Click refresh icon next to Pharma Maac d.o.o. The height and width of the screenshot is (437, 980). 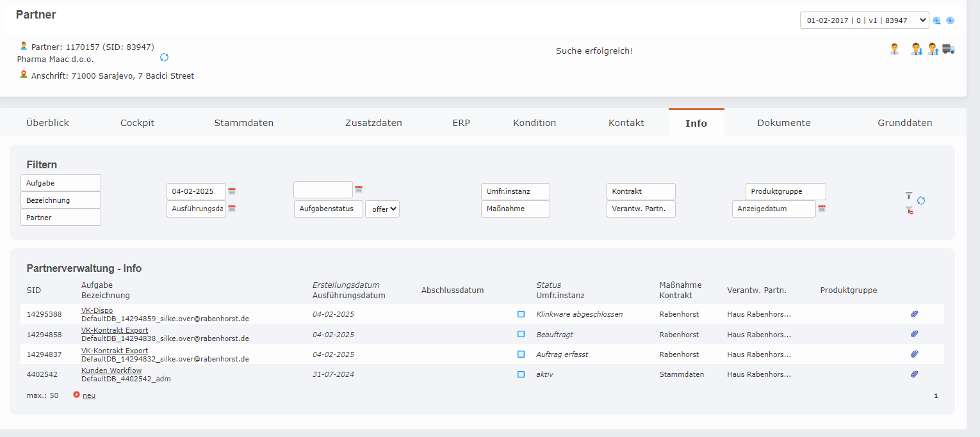pos(164,58)
